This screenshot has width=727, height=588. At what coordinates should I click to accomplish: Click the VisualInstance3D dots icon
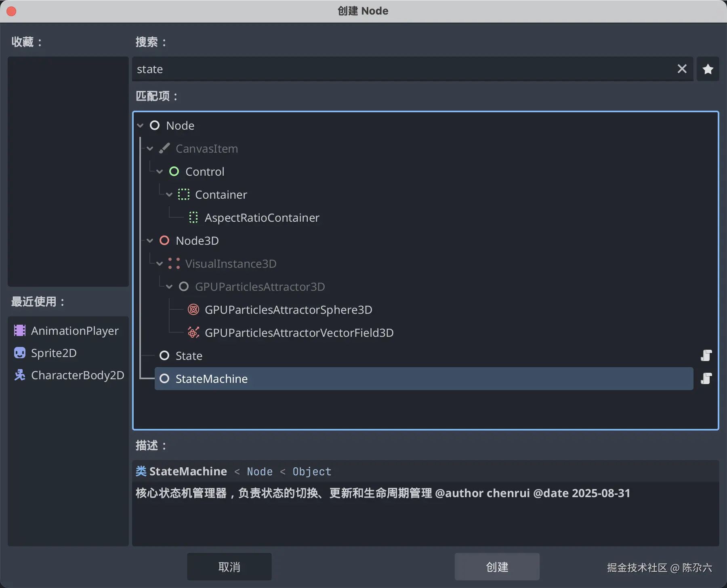(174, 264)
